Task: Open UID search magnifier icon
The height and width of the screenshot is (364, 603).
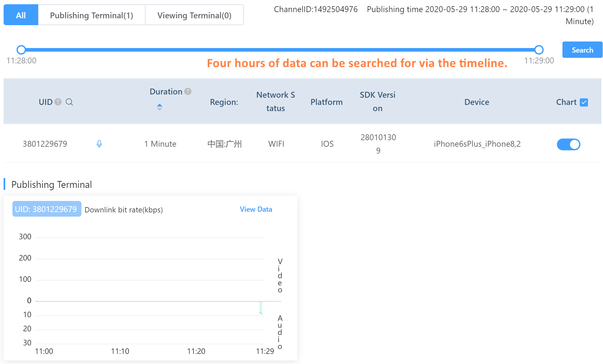Action: (69, 102)
